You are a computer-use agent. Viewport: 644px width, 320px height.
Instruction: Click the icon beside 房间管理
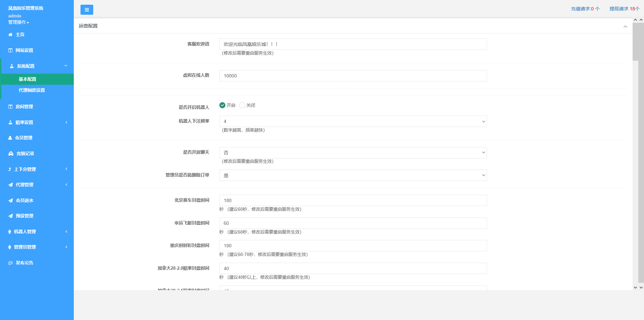pyautogui.click(x=10, y=107)
